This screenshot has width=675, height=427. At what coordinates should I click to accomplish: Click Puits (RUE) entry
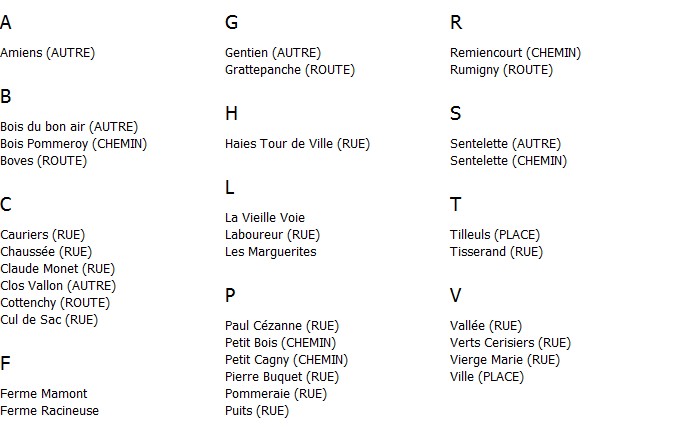pos(257,411)
